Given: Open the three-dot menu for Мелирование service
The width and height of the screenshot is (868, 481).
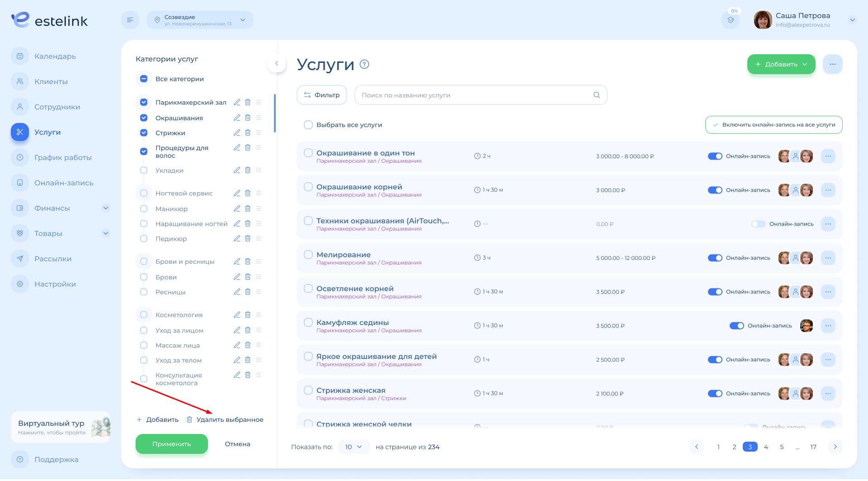Looking at the screenshot, I should 828,258.
